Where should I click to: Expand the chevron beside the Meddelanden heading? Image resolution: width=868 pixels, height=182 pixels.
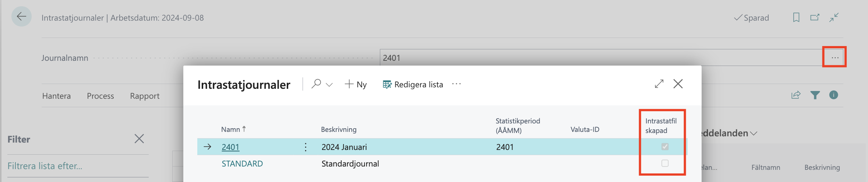(x=754, y=133)
